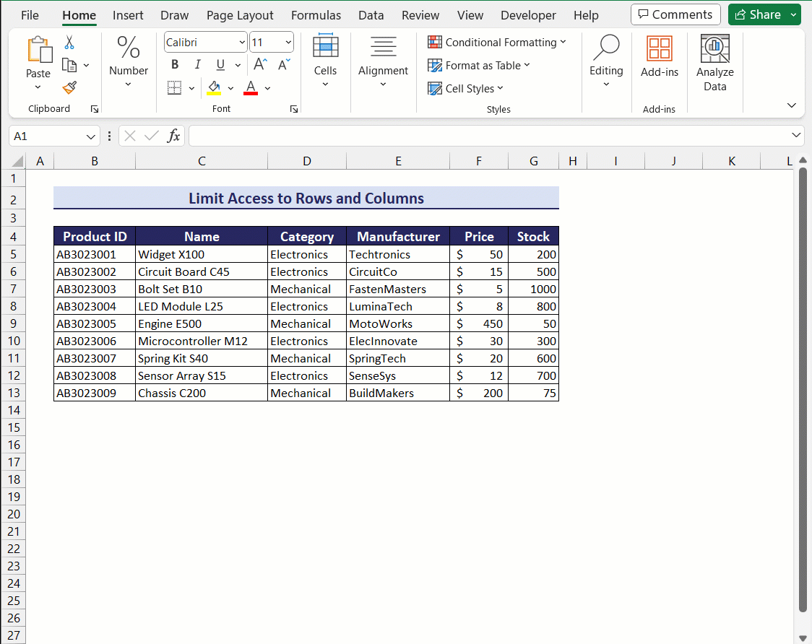Switch to the Help tab
Screen dimensions: 812x644
tap(586, 16)
